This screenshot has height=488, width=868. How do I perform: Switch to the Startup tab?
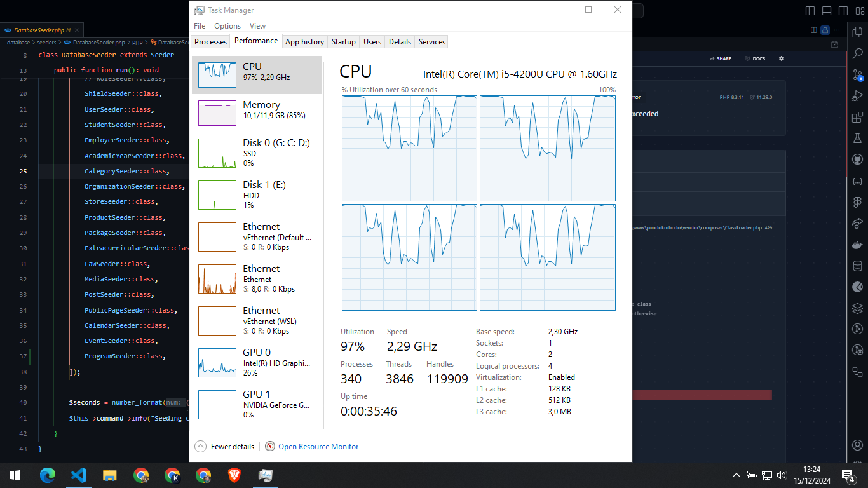(x=343, y=42)
